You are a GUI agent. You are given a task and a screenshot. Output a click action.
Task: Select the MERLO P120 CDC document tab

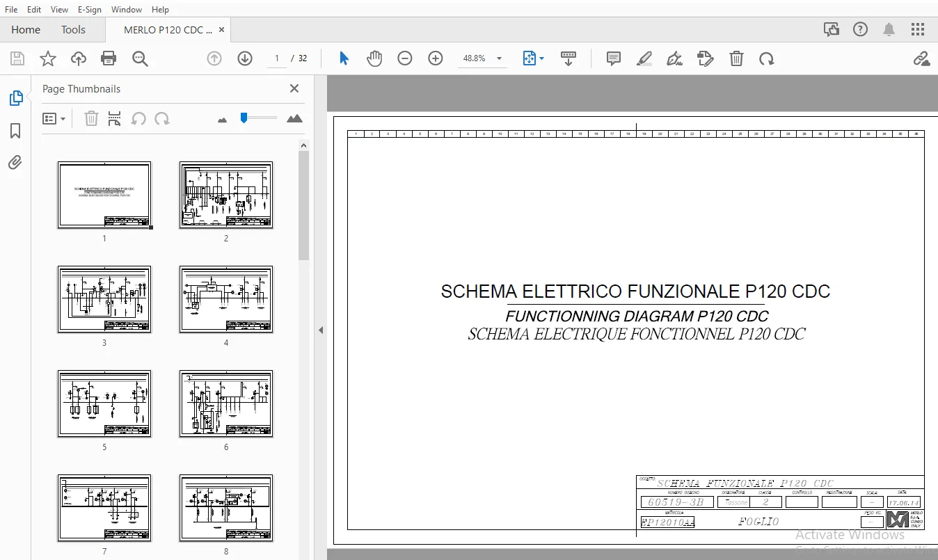[168, 30]
